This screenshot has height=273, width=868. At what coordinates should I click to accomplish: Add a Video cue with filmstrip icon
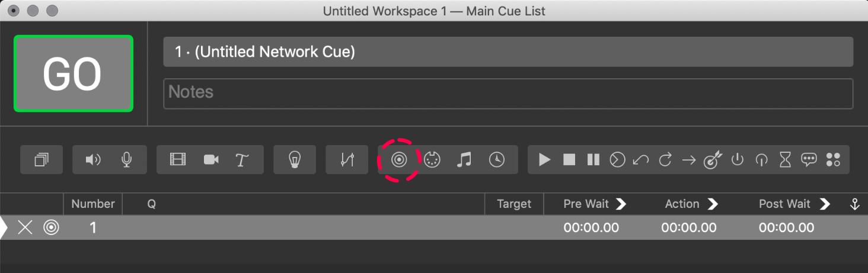tap(178, 160)
